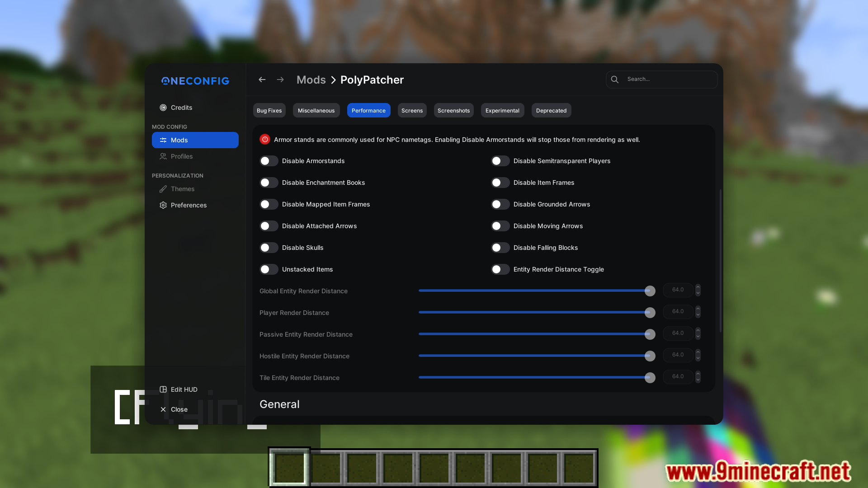Click the Tile Entity Render Distance stepper arrows

click(x=698, y=377)
